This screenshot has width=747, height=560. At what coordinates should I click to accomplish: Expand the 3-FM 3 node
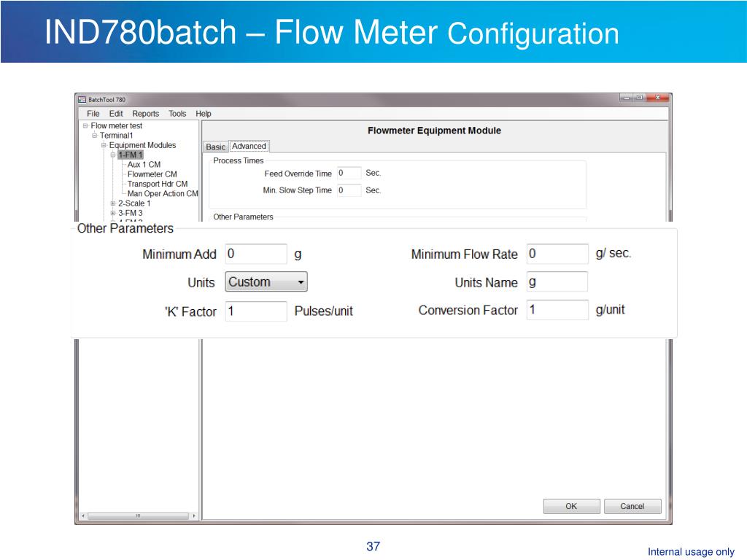(113, 213)
